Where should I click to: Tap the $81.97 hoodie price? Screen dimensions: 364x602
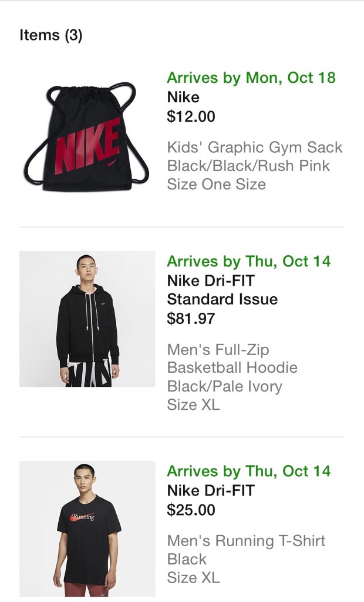pyautogui.click(x=191, y=319)
